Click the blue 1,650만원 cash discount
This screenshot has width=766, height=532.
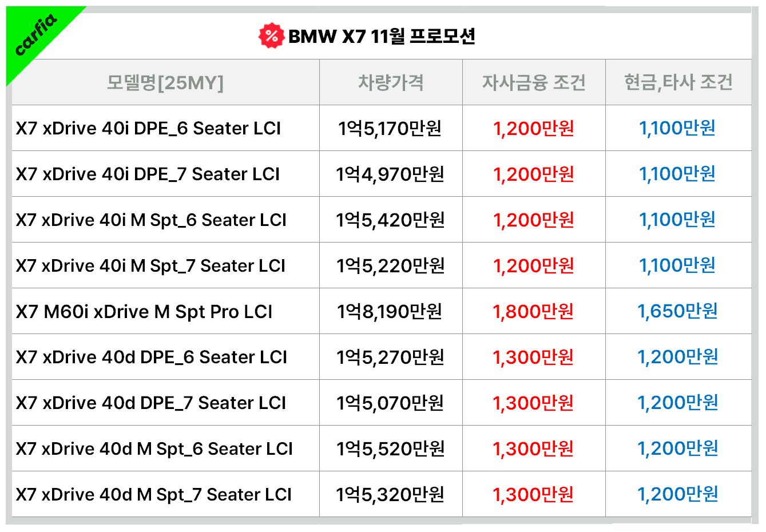677,311
